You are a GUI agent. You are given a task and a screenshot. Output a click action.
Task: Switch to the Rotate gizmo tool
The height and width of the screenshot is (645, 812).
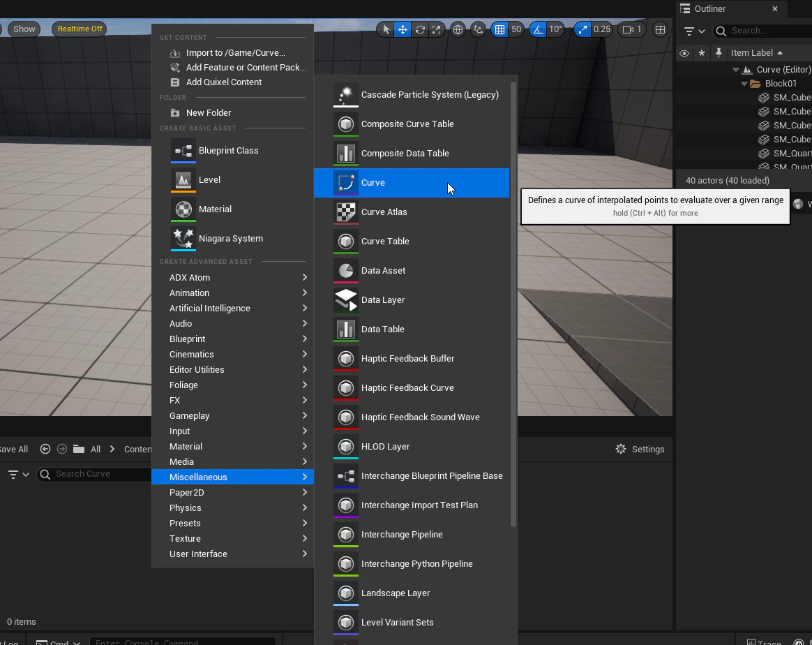420,29
